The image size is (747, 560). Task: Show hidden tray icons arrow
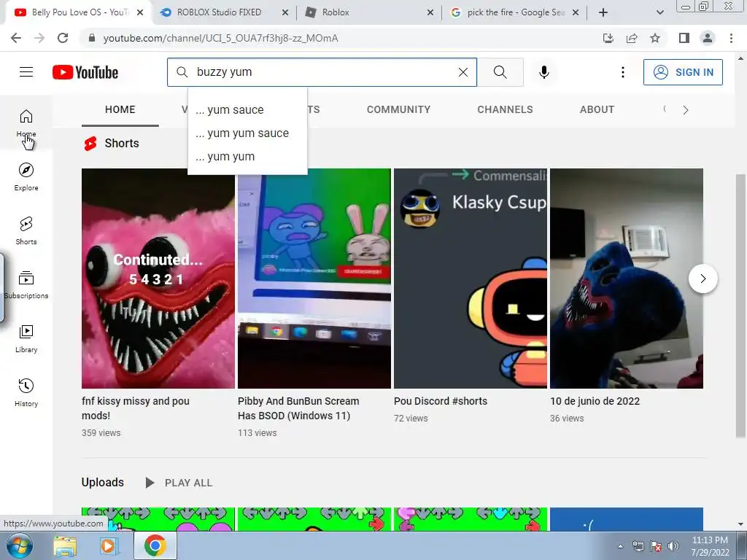[x=620, y=546]
